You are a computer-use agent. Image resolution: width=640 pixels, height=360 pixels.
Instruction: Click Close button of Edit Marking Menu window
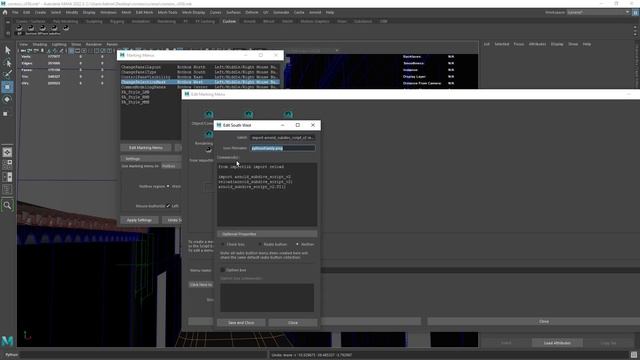tap(544, 322)
